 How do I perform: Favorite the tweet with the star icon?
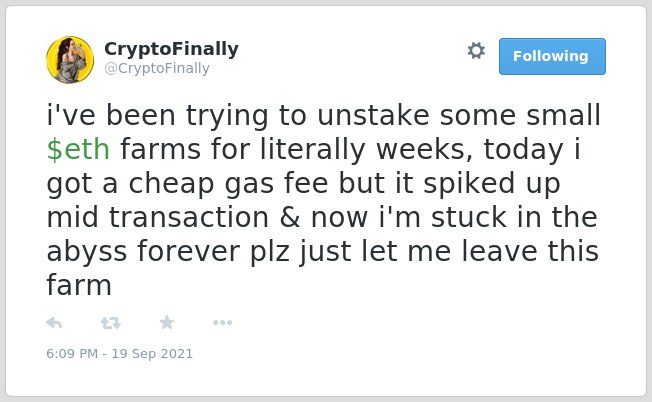coord(167,322)
